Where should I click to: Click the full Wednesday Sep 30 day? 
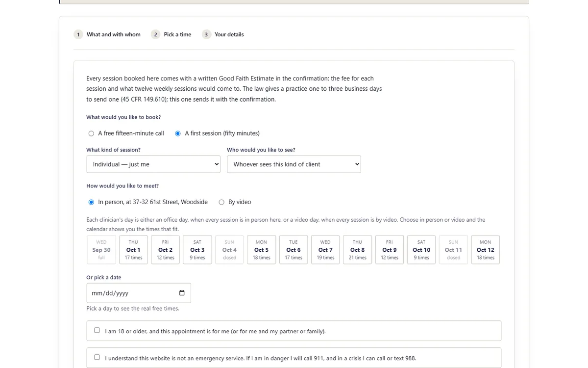101,250
